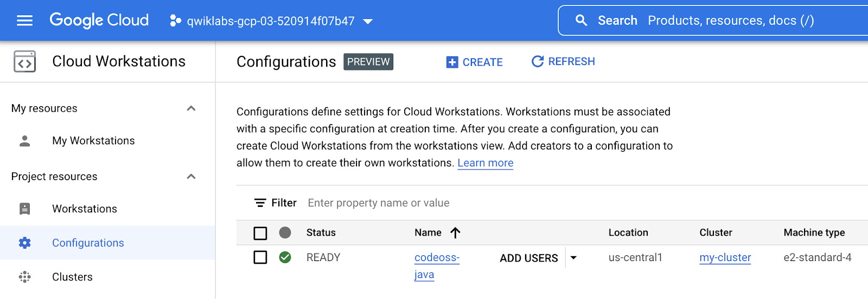
Task: Click the Filter list icon
Action: (x=260, y=203)
